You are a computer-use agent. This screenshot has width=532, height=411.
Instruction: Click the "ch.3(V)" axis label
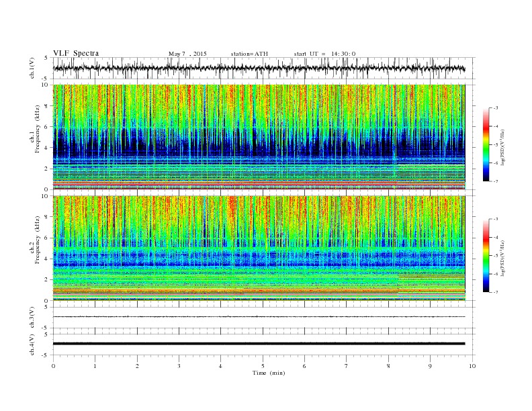pyautogui.click(x=32, y=318)
